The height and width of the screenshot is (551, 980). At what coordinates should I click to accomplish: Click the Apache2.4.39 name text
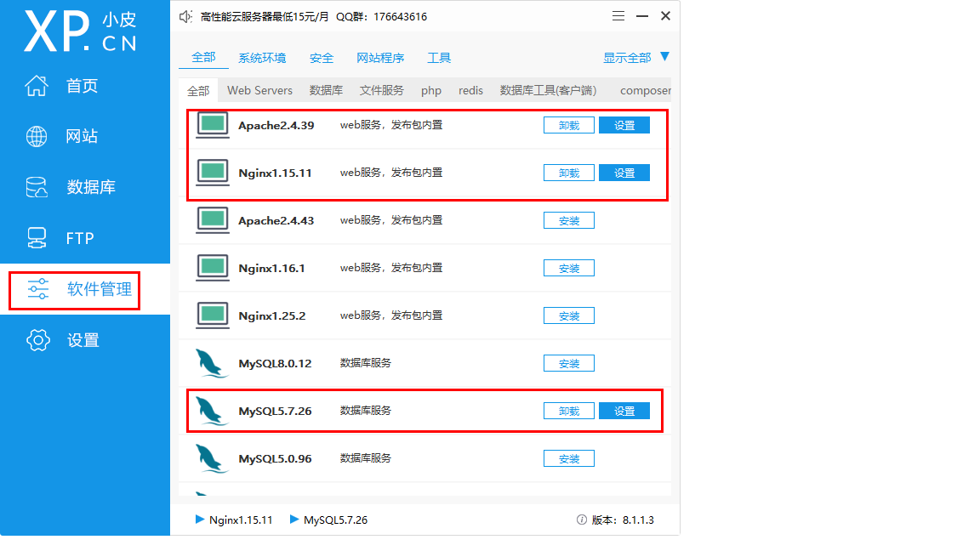coord(276,126)
